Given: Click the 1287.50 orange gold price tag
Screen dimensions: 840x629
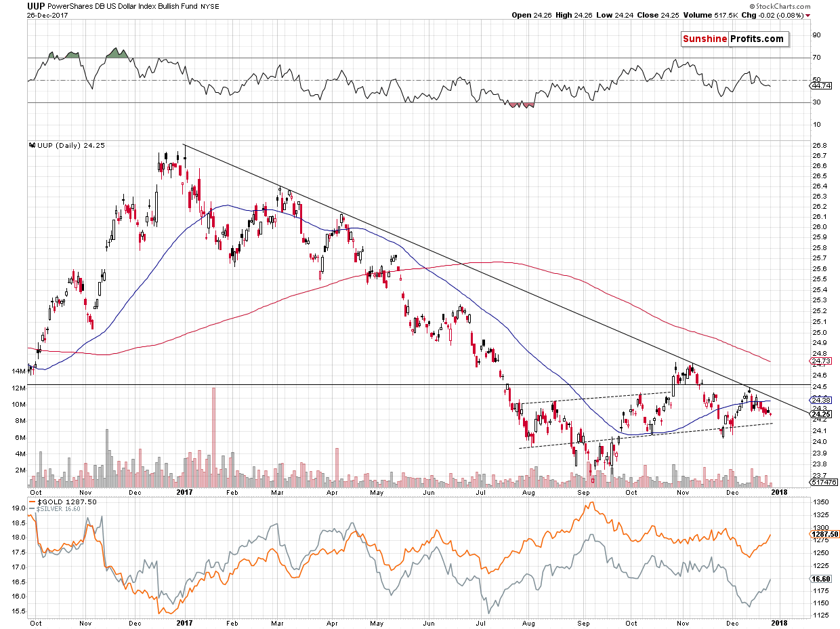Looking at the screenshot, I should pos(824,534).
